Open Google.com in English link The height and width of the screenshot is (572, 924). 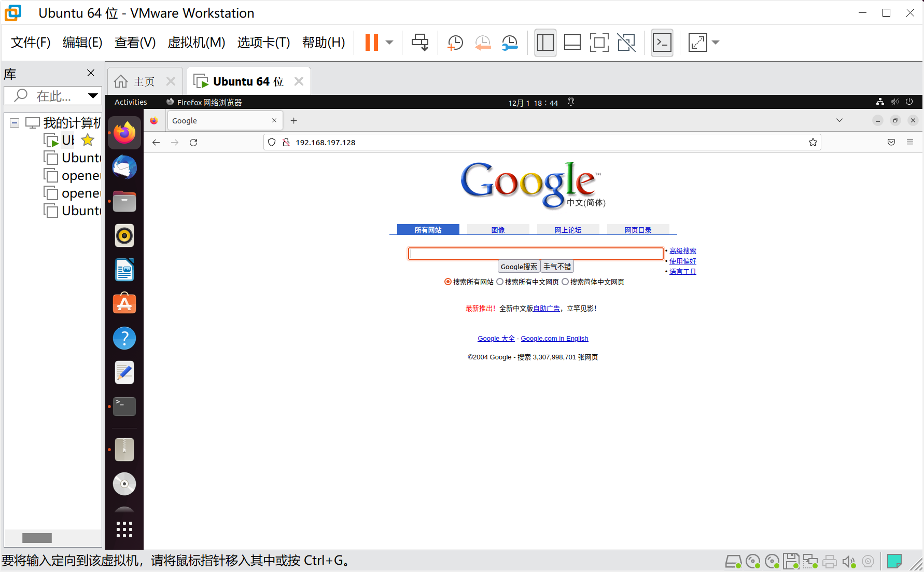tap(554, 339)
